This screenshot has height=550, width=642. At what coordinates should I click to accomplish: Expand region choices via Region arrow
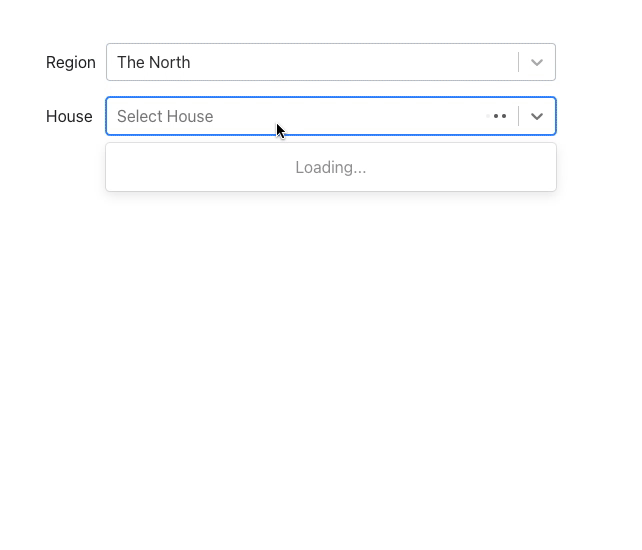(x=537, y=62)
